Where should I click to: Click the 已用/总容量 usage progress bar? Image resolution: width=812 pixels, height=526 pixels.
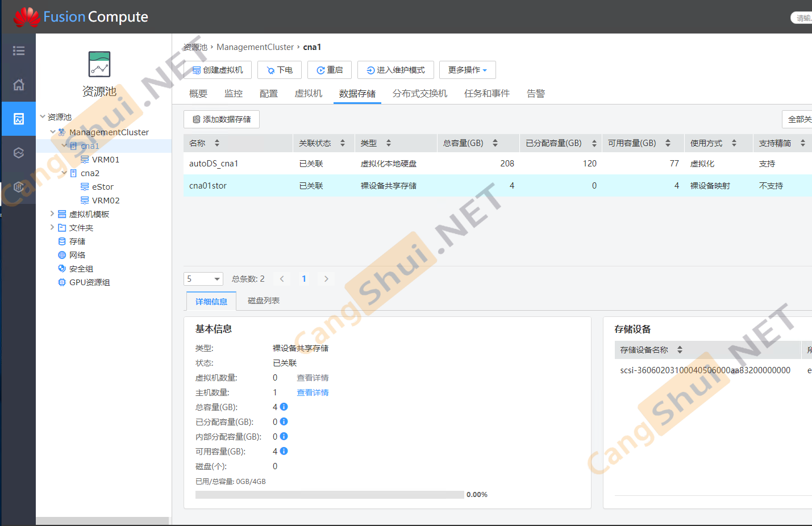(330, 495)
